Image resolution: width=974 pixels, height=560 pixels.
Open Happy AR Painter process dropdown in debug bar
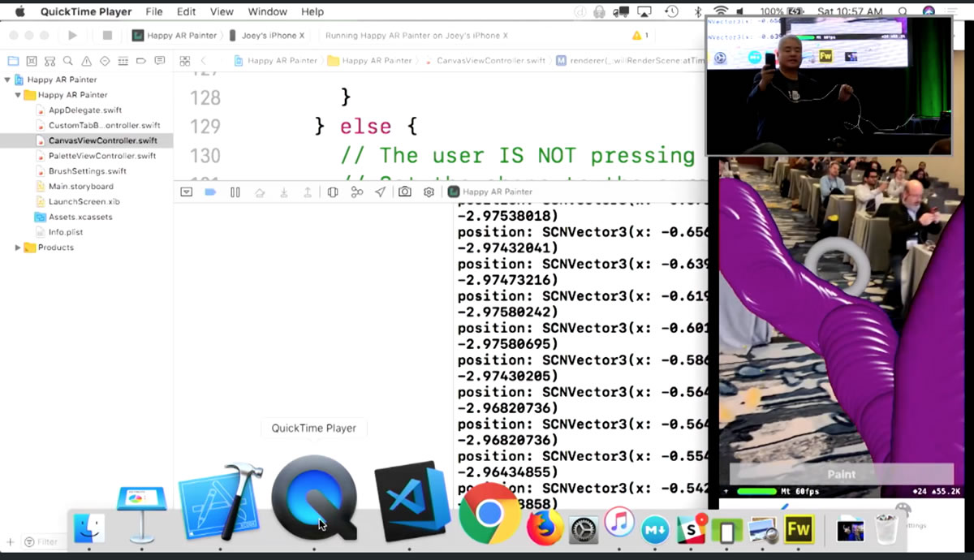click(490, 192)
